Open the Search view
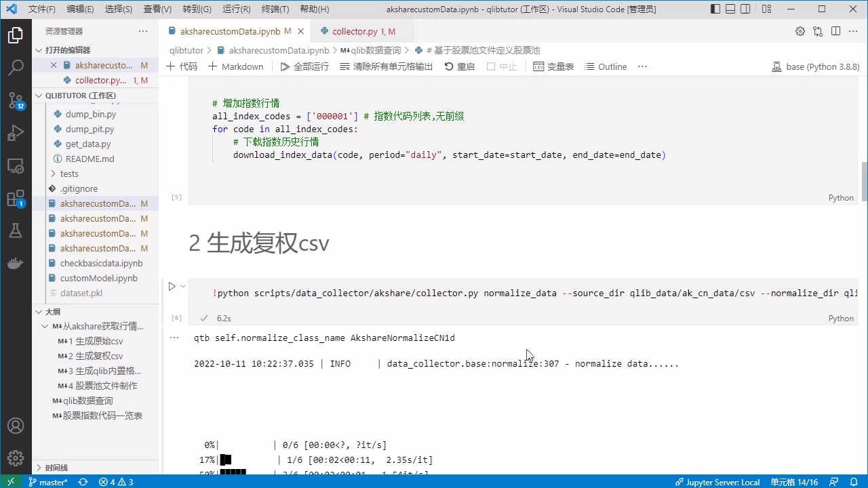The image size is (868, 488). click(15, 67)
